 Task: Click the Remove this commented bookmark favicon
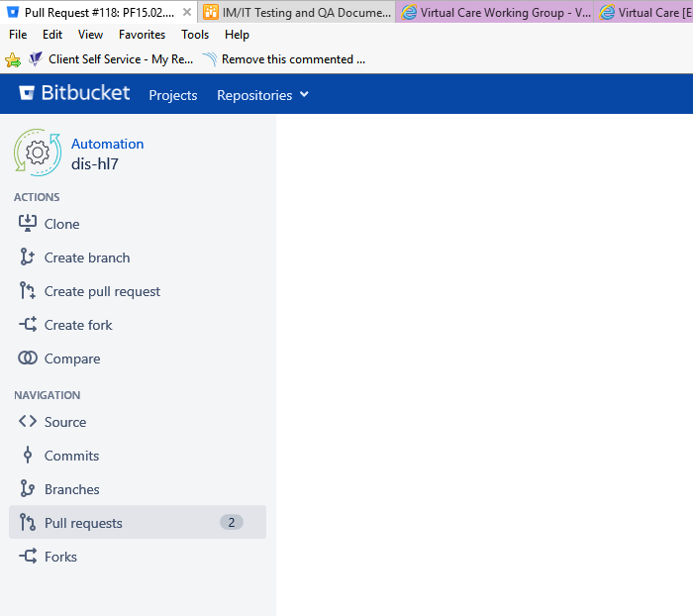pos(210,59)
